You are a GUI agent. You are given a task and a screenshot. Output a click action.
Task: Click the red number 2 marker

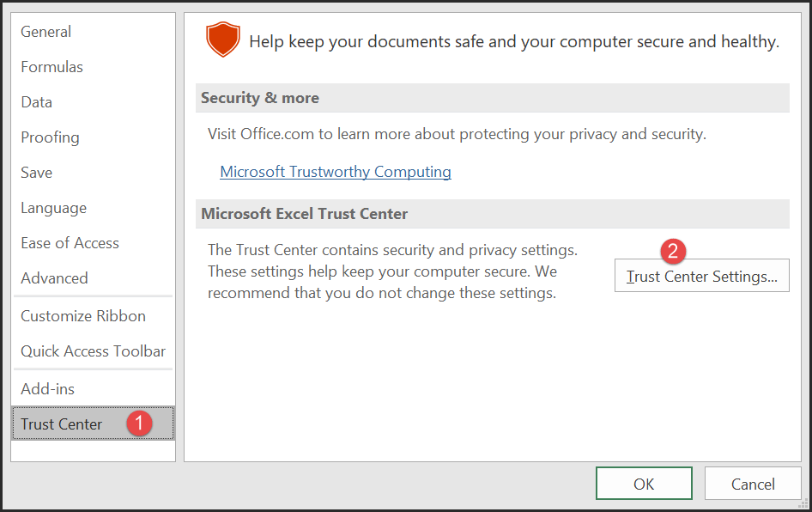click(673, 252)
